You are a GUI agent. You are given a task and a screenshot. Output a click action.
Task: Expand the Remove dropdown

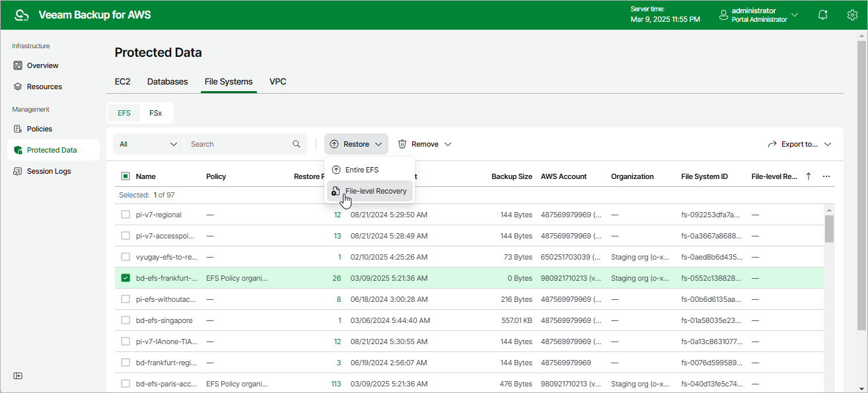point(424,144)
